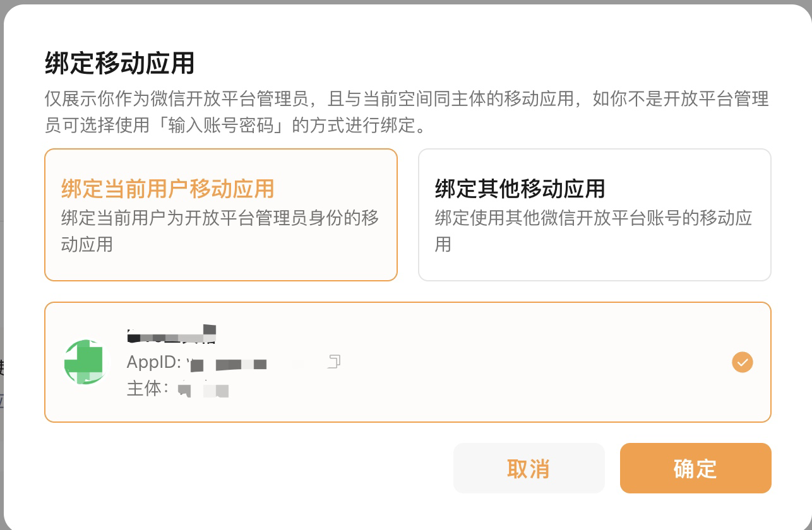Click the AppID label text
Screen dimensions: 812x530
tap(154, 362)
